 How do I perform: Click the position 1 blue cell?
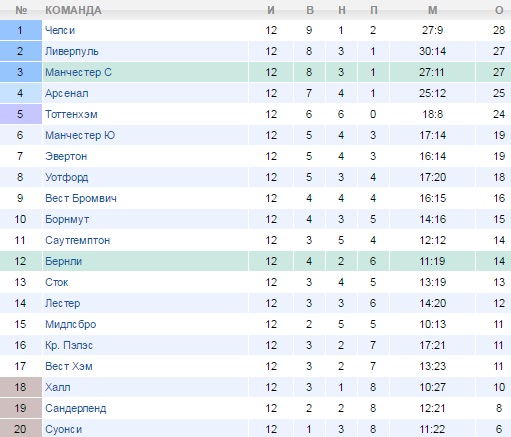coord(21,30)
